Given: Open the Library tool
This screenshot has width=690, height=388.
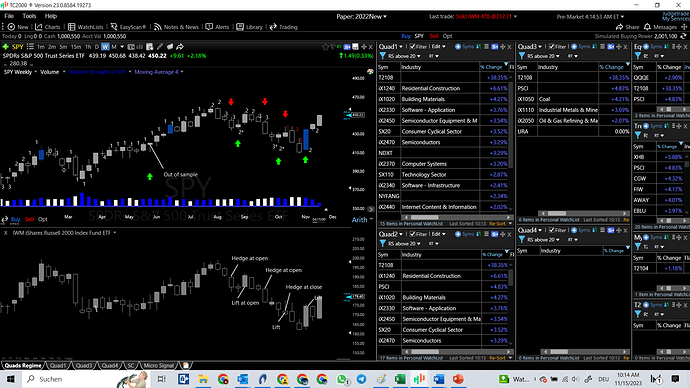Looking at the screenshot, I should coord(250,27).
